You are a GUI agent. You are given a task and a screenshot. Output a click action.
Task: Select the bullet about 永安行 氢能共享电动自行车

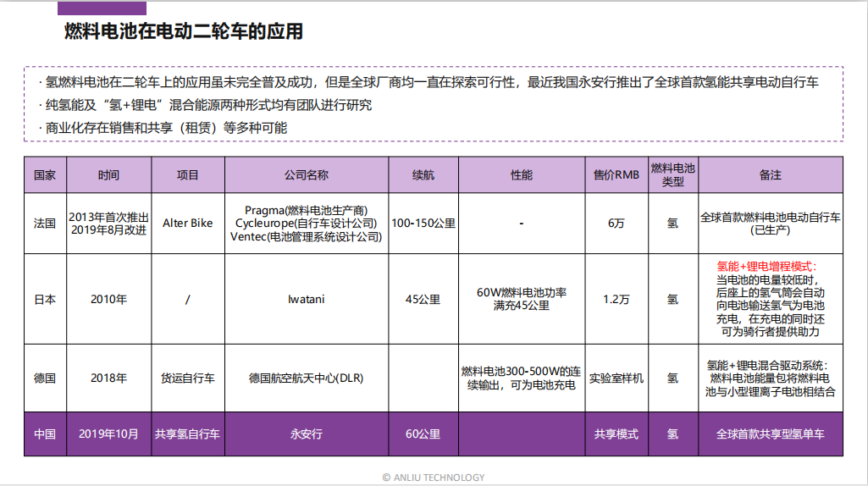point(428,82)
